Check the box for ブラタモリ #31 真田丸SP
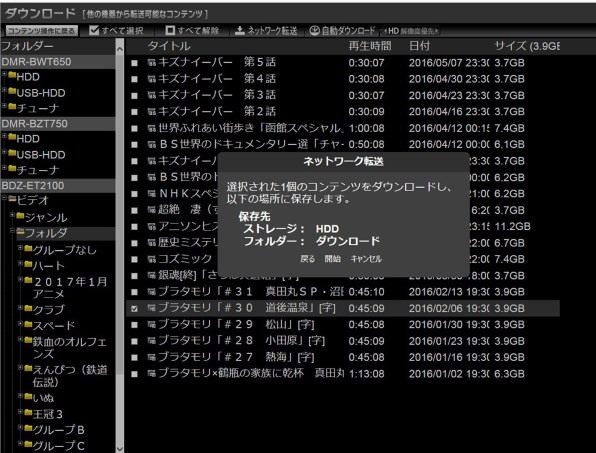Screen dimensions: 596x453 coord(134,292)
